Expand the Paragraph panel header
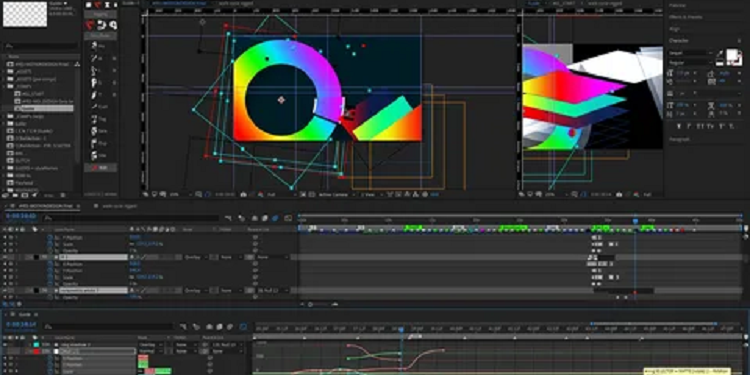 tap(679, 140)
